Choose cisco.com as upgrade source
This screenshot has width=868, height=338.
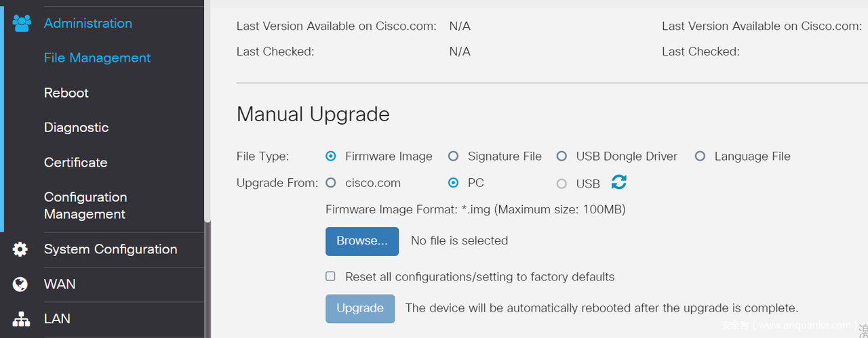(x=331, y=183)
